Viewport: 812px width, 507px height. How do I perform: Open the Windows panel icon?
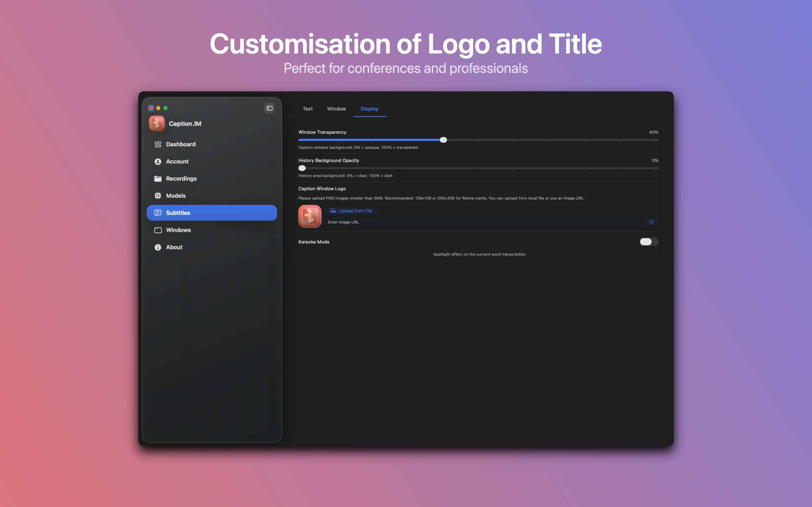click(158, 230)
